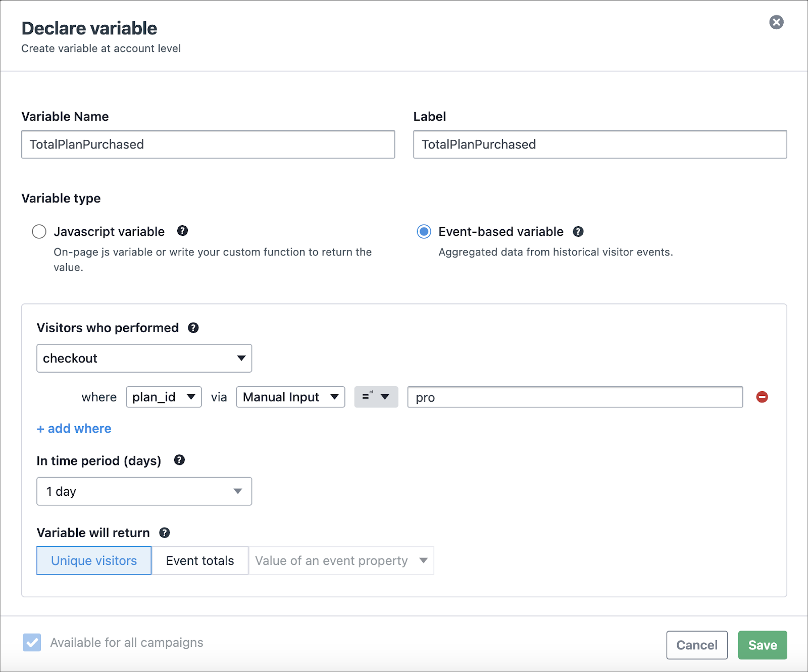Click the Event-based variable label text

[x=501, y=231]
